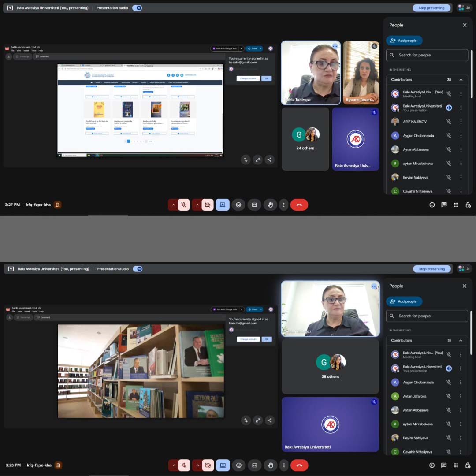476x476 pixels.
Task: Click Change account beside the book catalog presentation
Action: coord(248,78)
